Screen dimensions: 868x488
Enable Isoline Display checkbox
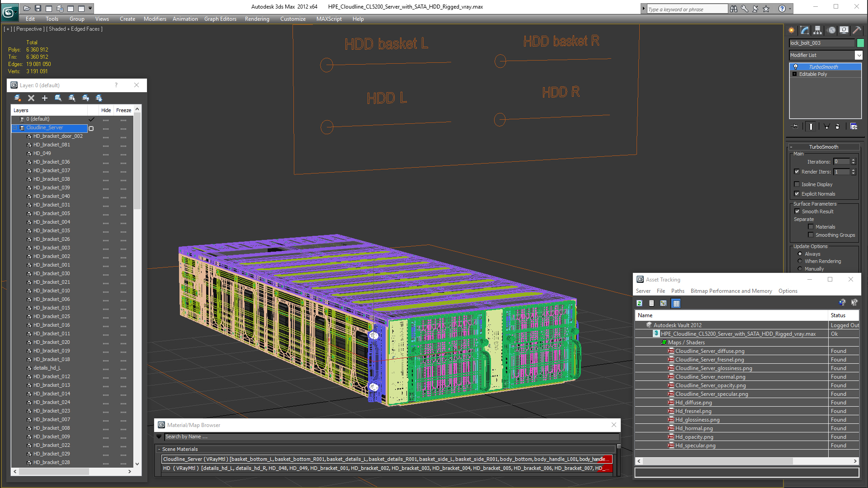pyautogui.click(x=797, y=184)
